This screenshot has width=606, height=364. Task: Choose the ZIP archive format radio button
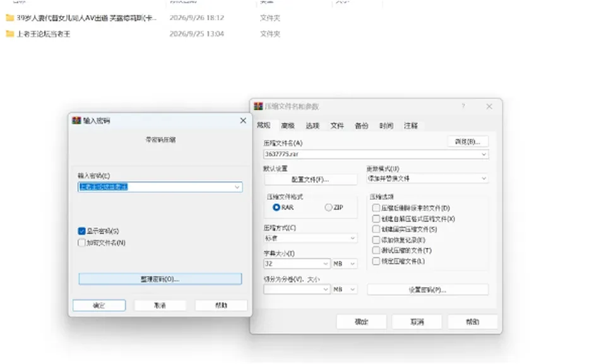click(328, 208)
